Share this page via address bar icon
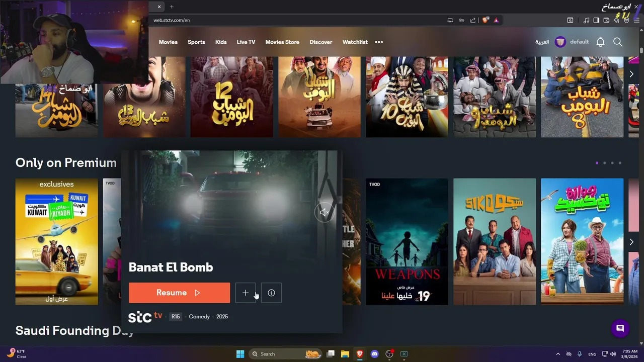This screenshot has width=644, height=362. click(x=473, y=20)
